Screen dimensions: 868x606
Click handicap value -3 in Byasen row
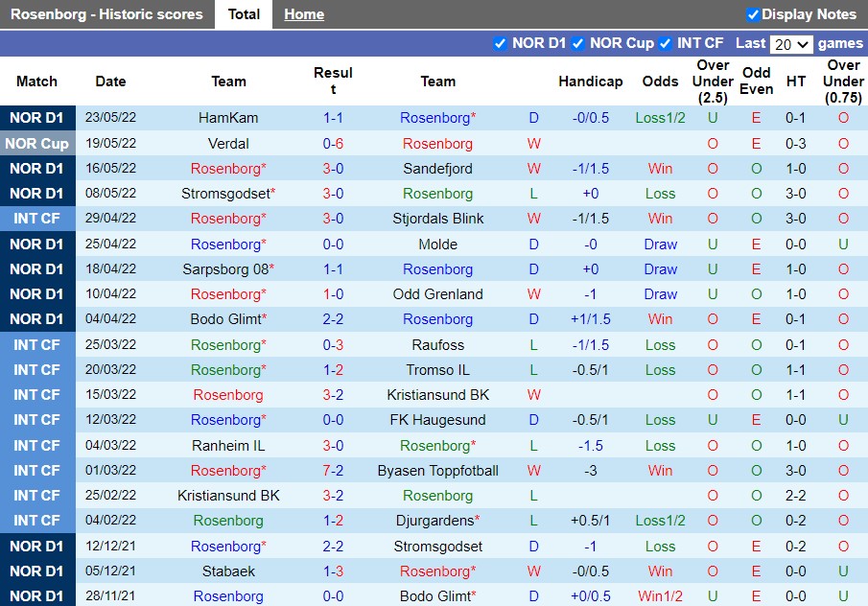(x=590, y=471)
